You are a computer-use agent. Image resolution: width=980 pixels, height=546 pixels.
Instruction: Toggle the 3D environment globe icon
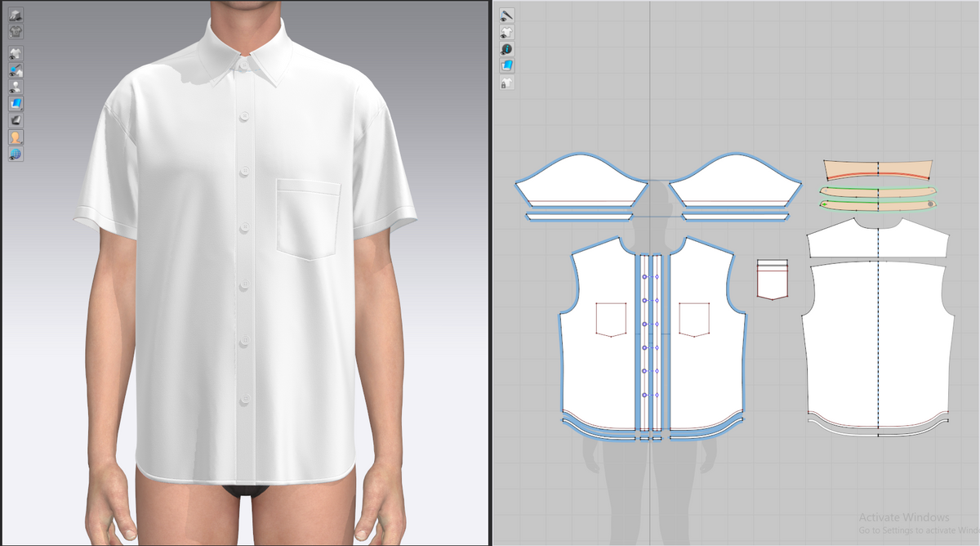click(16, 154)
